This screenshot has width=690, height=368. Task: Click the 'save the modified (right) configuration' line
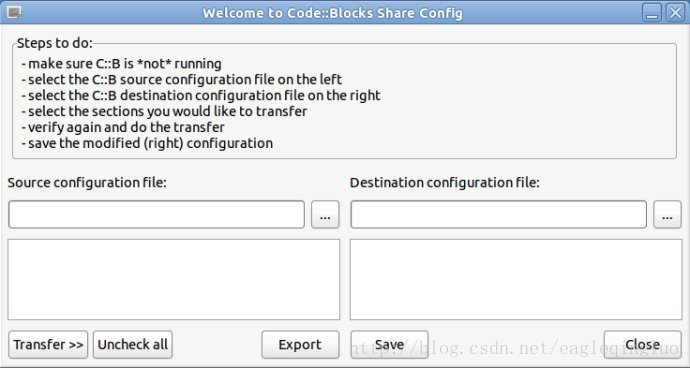pyautogui.click(x=147, y=144)
